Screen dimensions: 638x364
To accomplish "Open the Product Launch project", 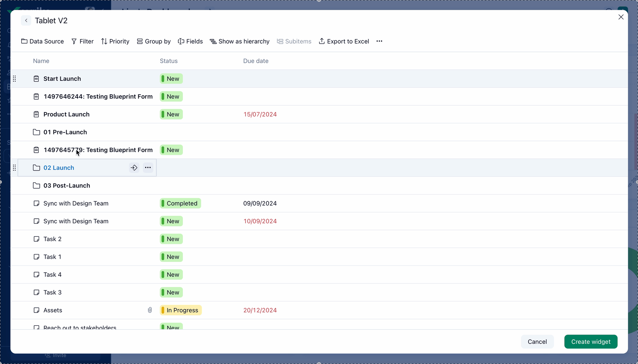I will (66, 114).
